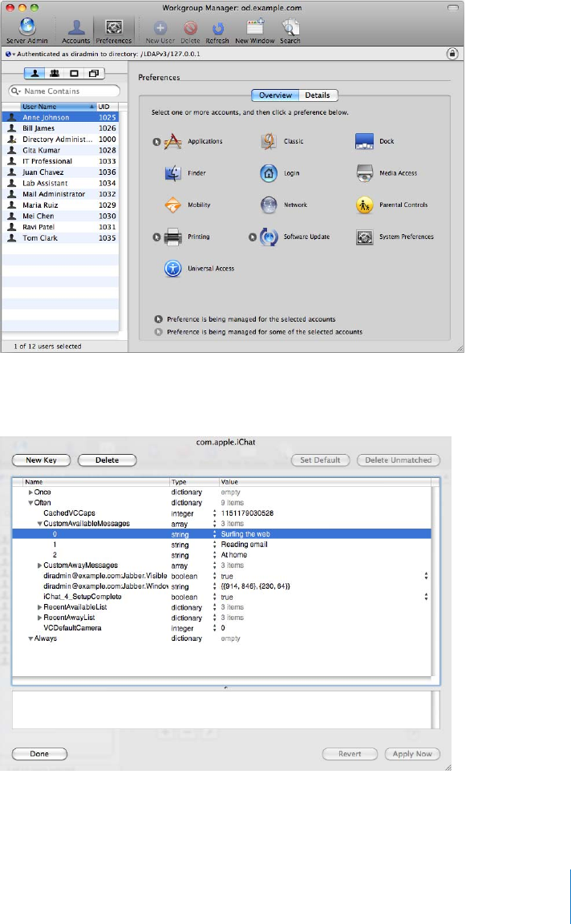Viewport: 571px width, 924px height.
Task: Select user Maria Ruiz
Action: click(60, 205)
